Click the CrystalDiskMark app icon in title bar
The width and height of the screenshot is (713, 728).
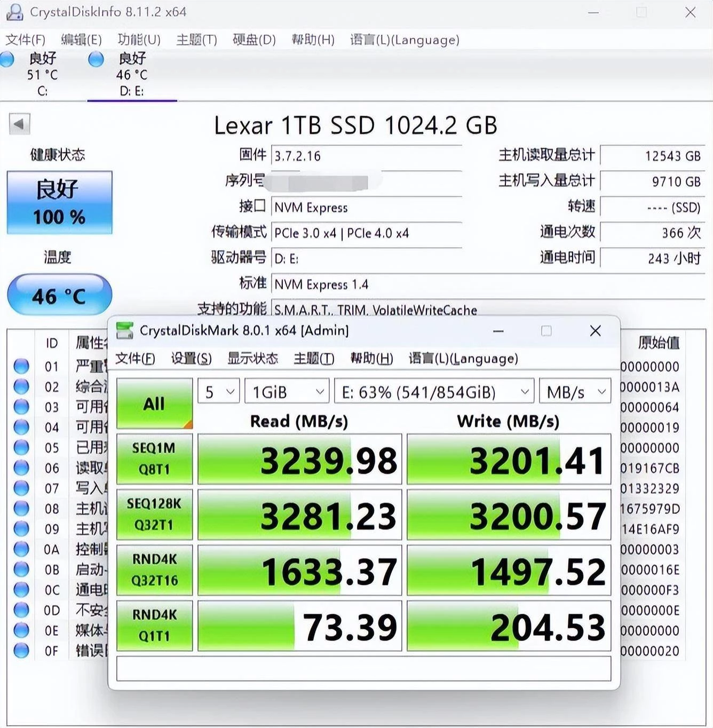click(x=125, y=330)
